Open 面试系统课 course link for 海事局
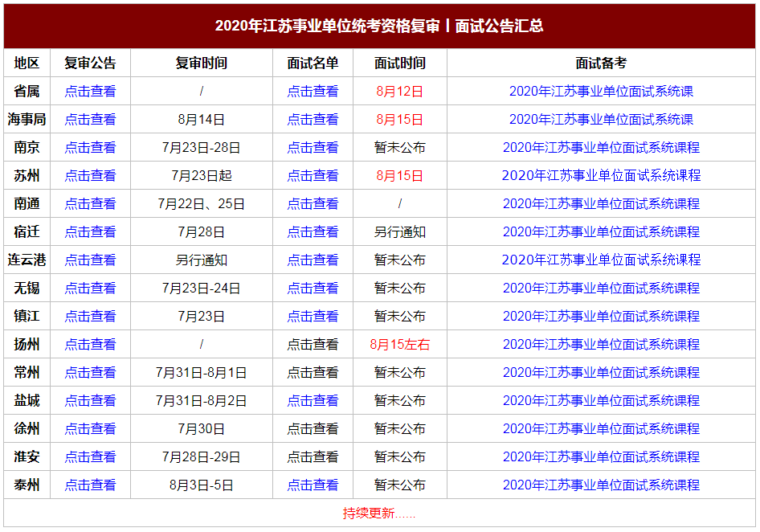760x532 pixels. [601, 119]
